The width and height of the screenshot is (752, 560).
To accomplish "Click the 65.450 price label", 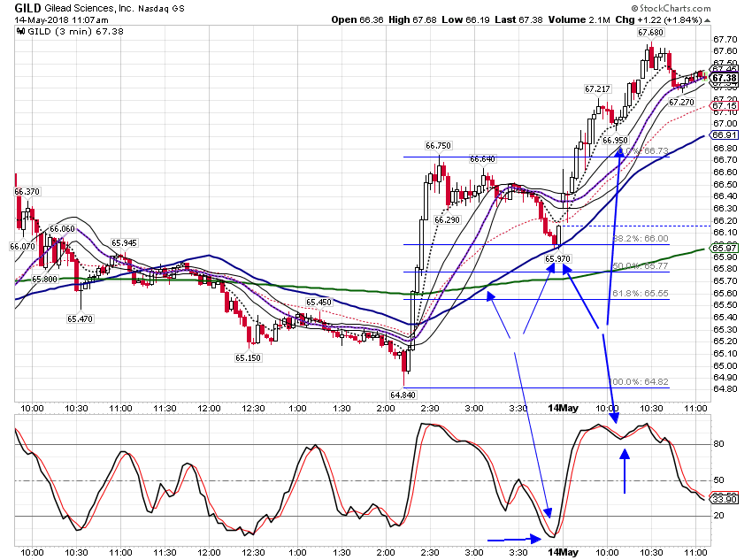I will (318, 303).
